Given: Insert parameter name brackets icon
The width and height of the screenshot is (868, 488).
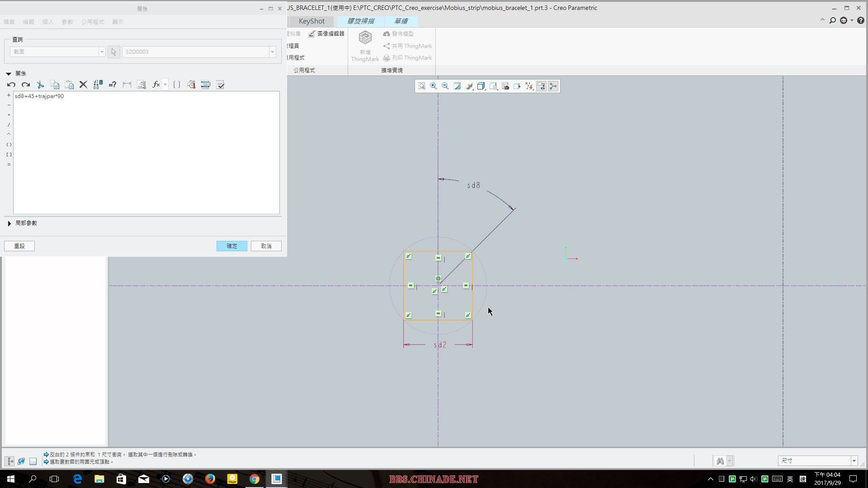Looking at the screenshot, I should tap(177, 84).
